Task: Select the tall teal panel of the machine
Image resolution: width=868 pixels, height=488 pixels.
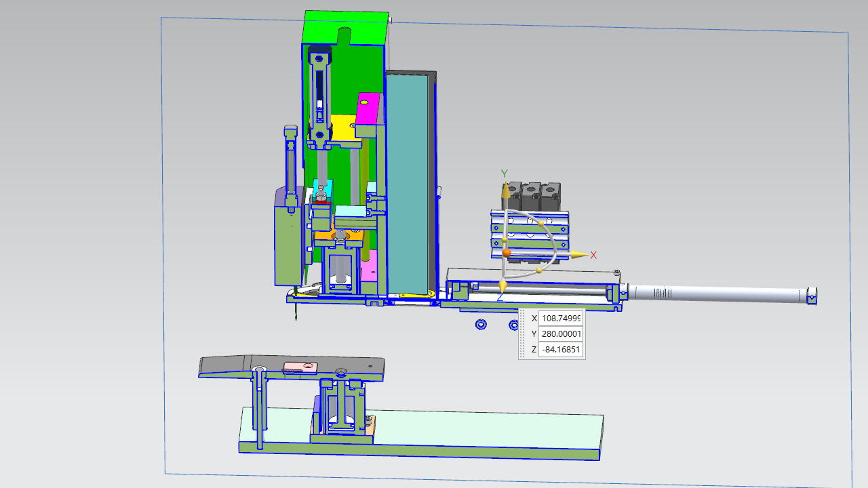Action: coord(407,183)
